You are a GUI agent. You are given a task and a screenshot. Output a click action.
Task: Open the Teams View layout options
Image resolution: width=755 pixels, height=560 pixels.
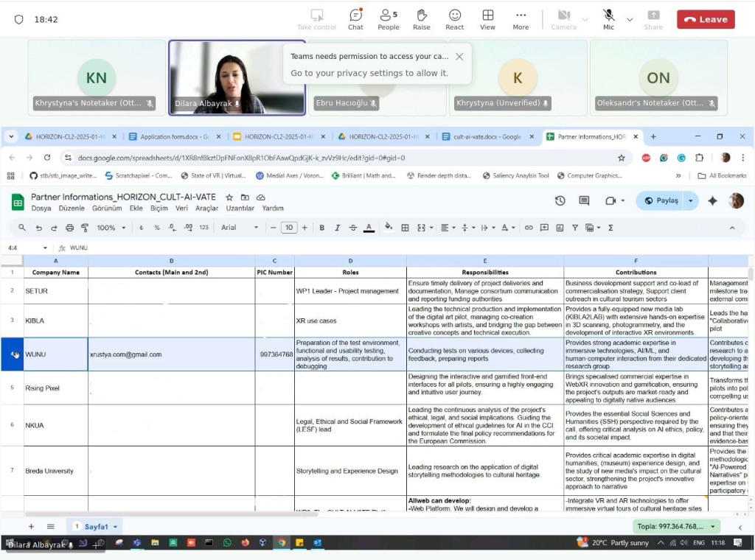click(x=487, y=19)
